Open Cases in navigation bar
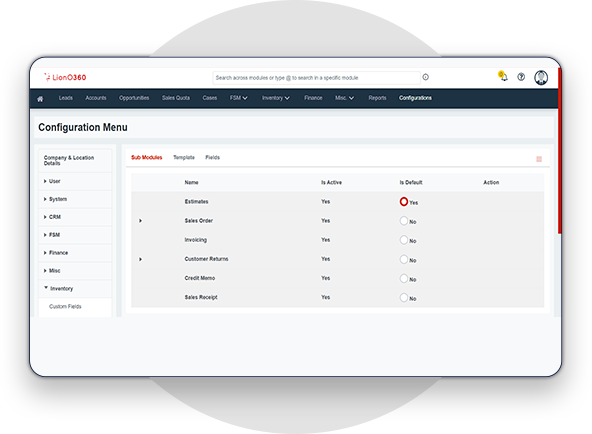This screenshot has width=592, height=434. 210,98
